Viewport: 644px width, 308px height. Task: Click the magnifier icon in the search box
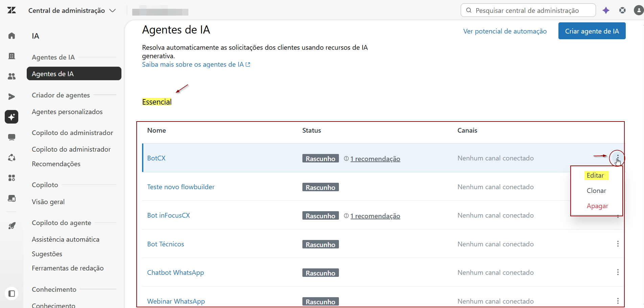coord(469,10)
